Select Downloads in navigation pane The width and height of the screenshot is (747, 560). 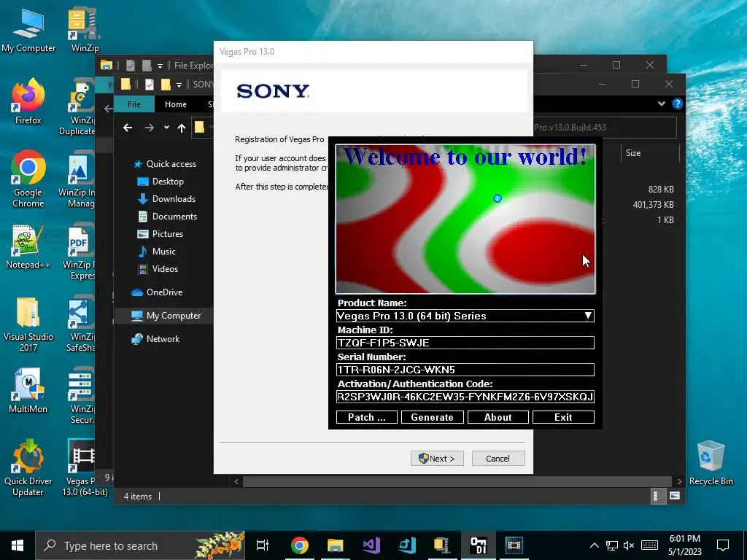tap(174, 198)
